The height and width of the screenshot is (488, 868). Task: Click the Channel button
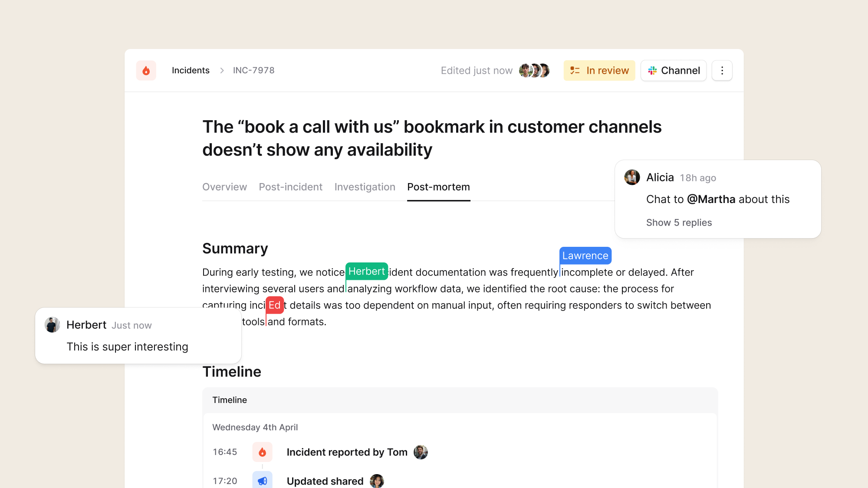[x=674, y=71]
